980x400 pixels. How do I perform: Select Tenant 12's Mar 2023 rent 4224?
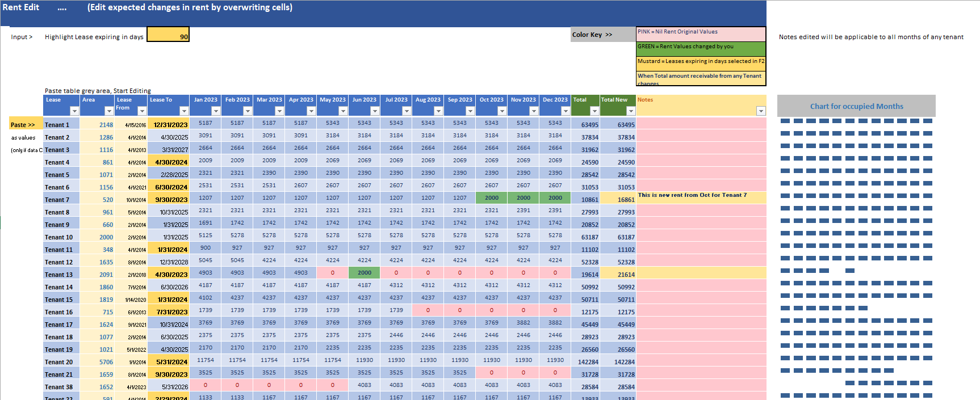[x=269, y=260]
